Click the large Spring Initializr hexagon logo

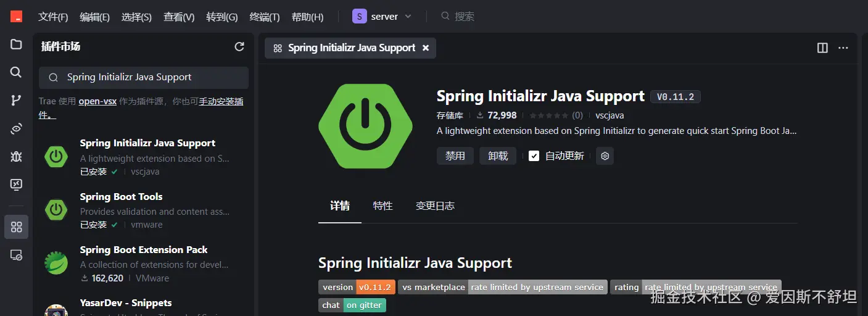365,127
